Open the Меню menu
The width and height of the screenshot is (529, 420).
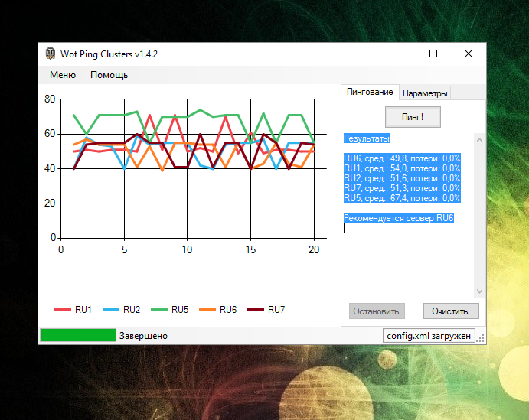point(63,75)
